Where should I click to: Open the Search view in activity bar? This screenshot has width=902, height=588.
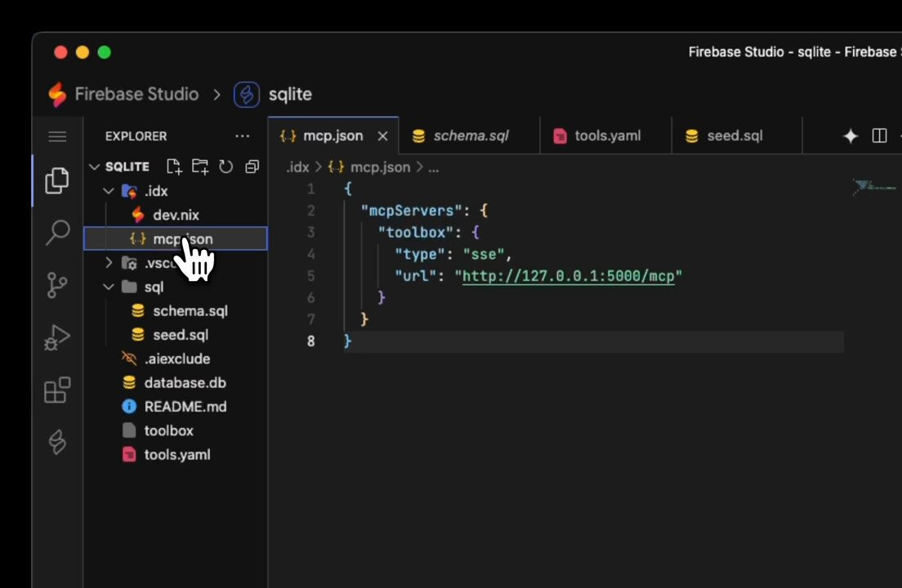(x=57, y=232)
